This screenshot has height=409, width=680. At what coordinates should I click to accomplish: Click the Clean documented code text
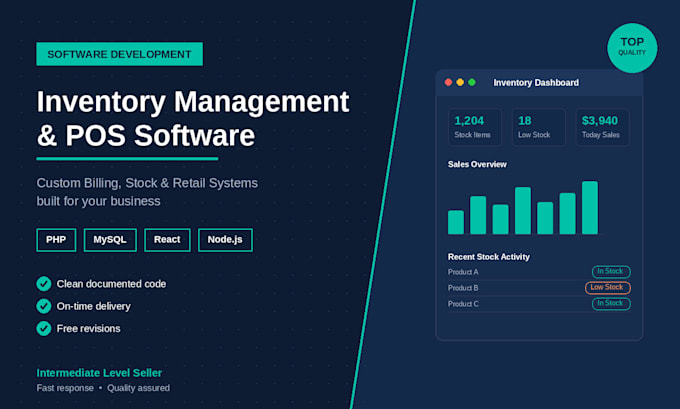click(111, 284)
